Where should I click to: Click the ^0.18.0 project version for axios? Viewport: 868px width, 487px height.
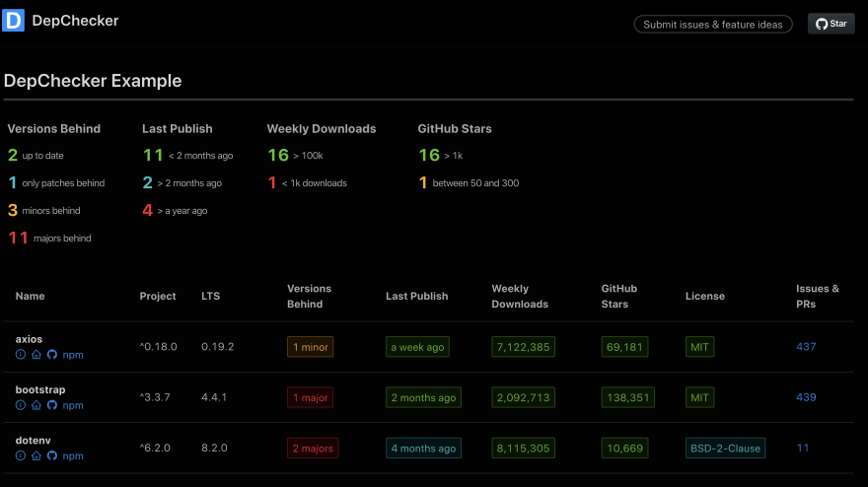[x=159, y=346]
